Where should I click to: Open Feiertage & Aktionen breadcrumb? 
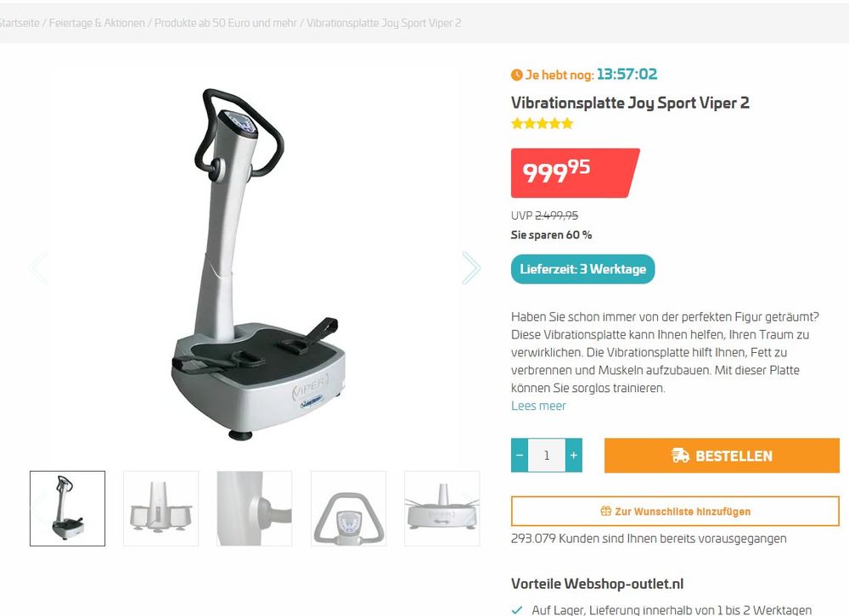[x=97, y=23]
